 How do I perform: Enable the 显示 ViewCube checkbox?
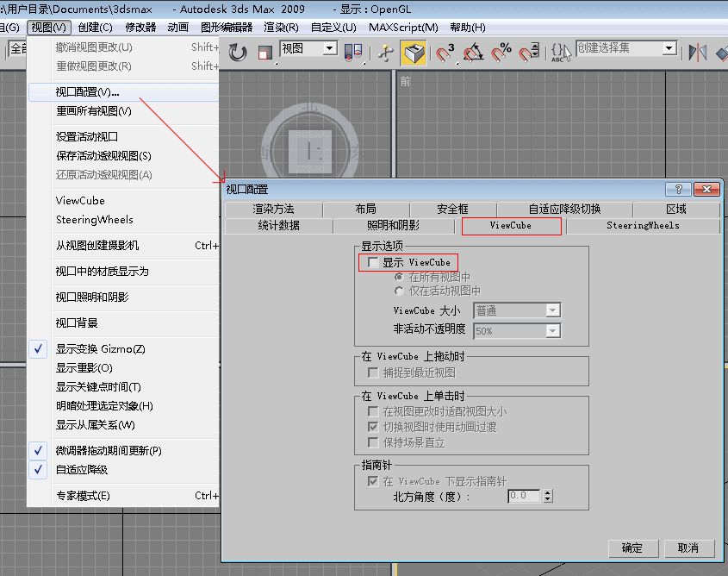(x=373, y=262)
